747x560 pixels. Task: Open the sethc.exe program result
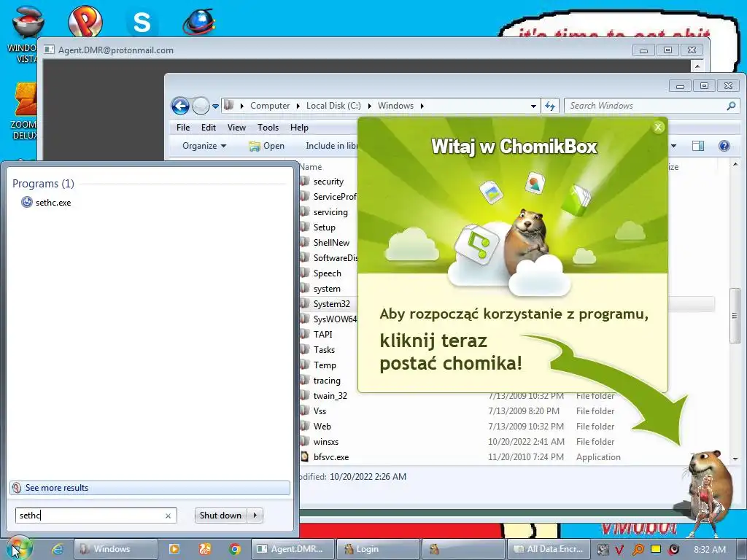tap(46, 203)
